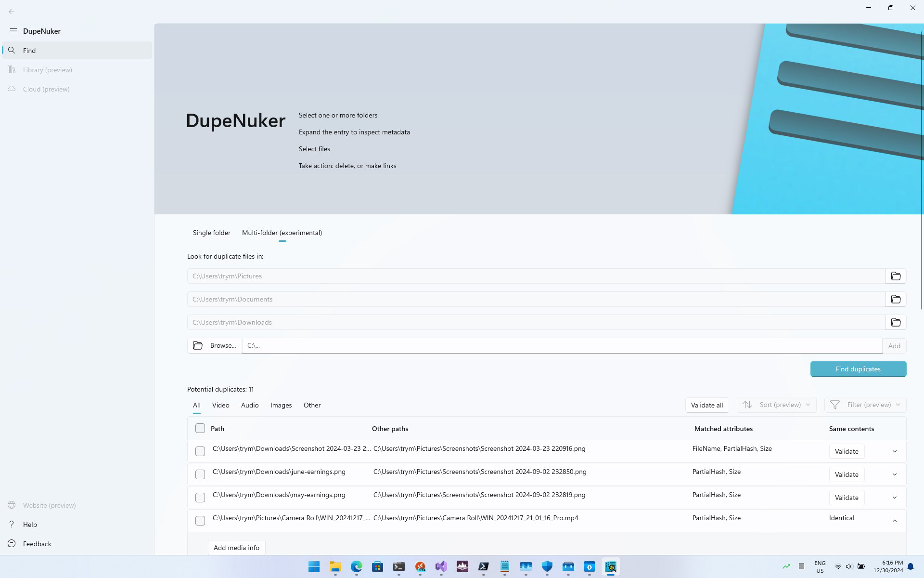Image resolution: width=924 pixels, height=578 pixels.
Task: Toggle the select-all checkbox in Path header
Action: click(x=200, y=428)
